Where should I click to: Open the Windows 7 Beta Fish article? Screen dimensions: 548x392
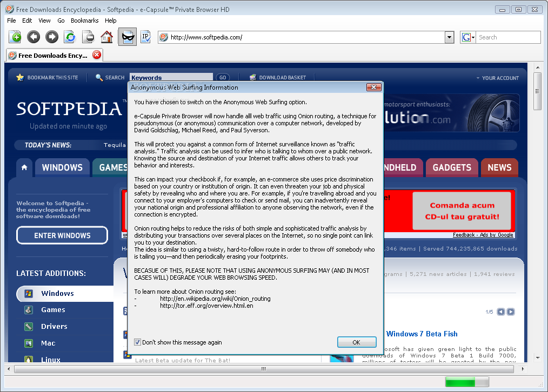tap(422, 334)
